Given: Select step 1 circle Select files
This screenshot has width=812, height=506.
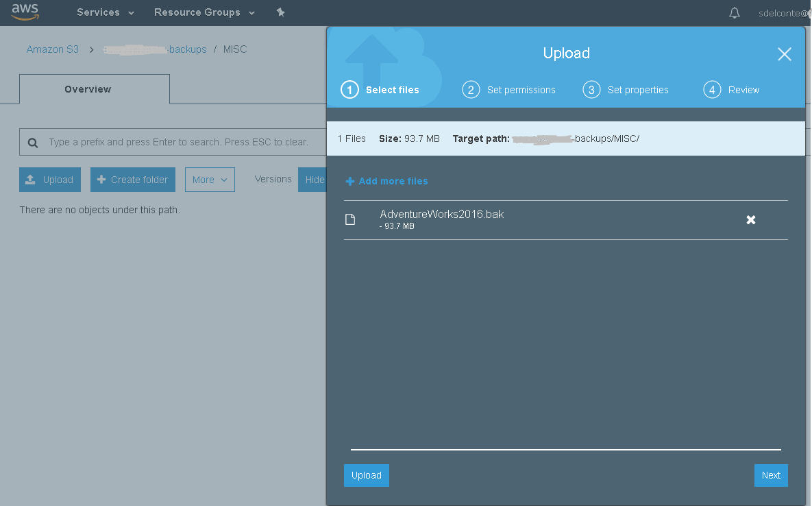Looking at the screenshot, I should click(349, 90).
